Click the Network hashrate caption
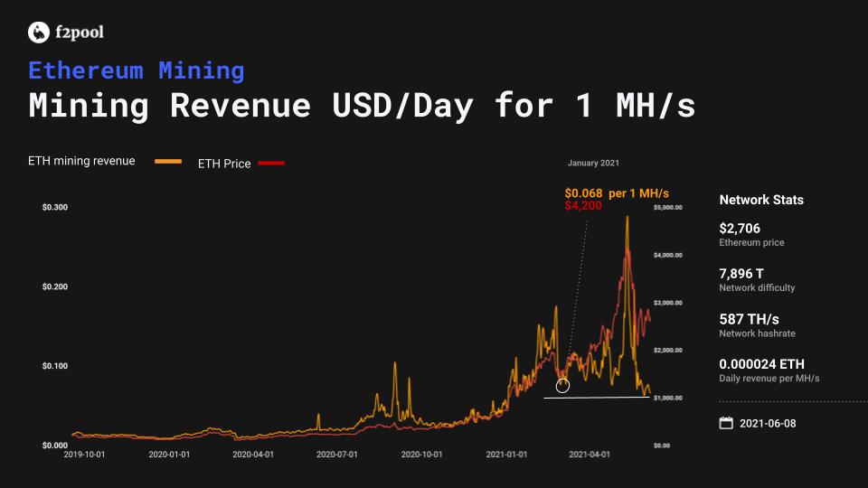This screenshot has width=868, height=488. 757,333
